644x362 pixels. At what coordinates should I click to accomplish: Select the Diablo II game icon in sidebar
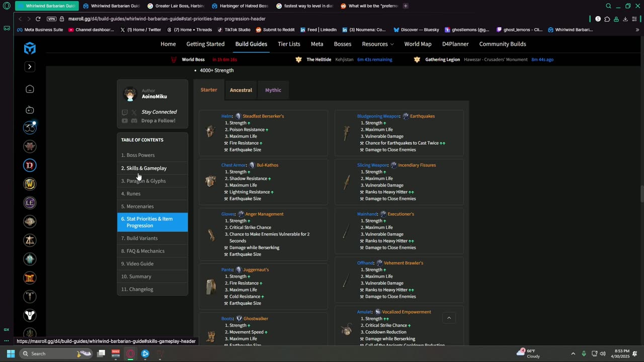(30, 278)
